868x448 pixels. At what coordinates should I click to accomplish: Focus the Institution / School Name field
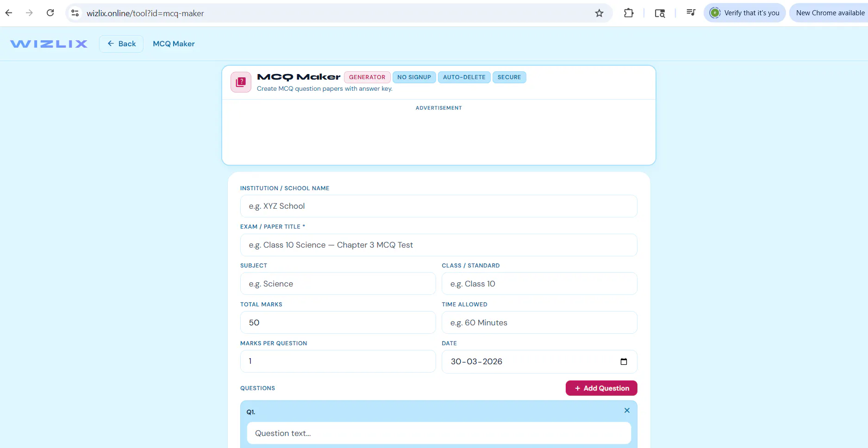pyautogui.click(x=438, y=206)
